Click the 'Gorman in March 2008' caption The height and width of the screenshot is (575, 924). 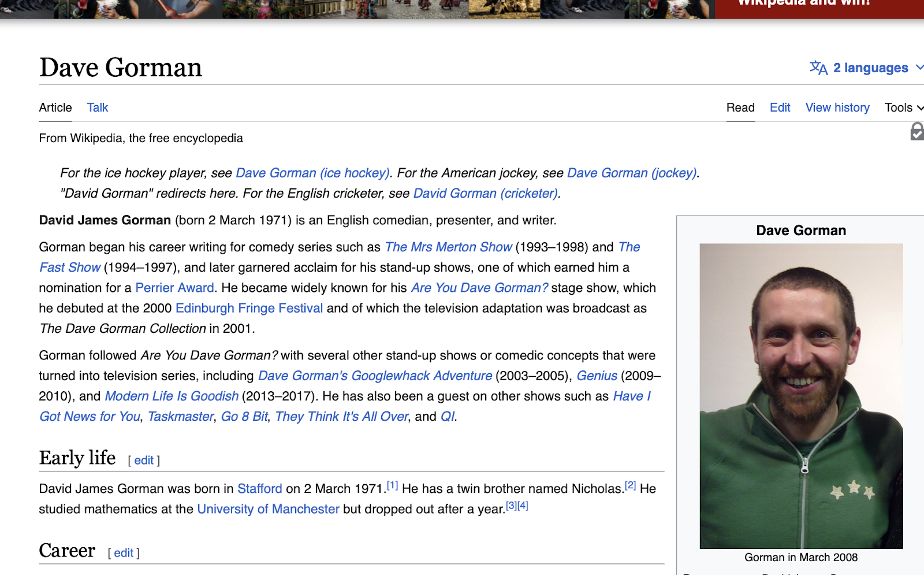[x=801, y=557]
